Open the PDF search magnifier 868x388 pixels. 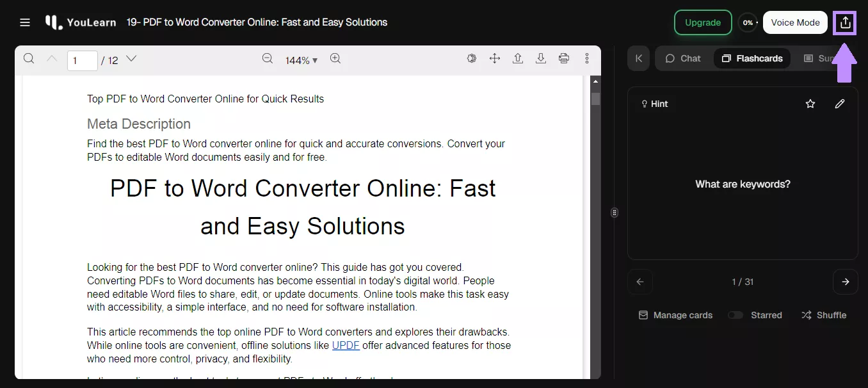pos(29,59)
